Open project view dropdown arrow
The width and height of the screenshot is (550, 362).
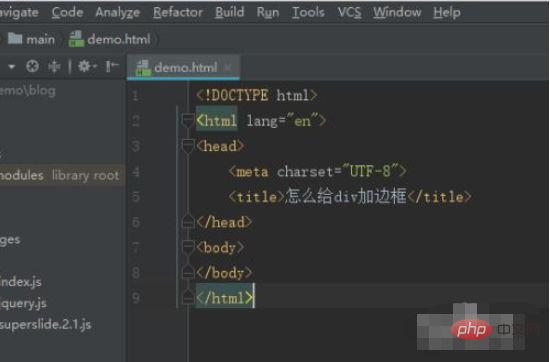point(12,66)
